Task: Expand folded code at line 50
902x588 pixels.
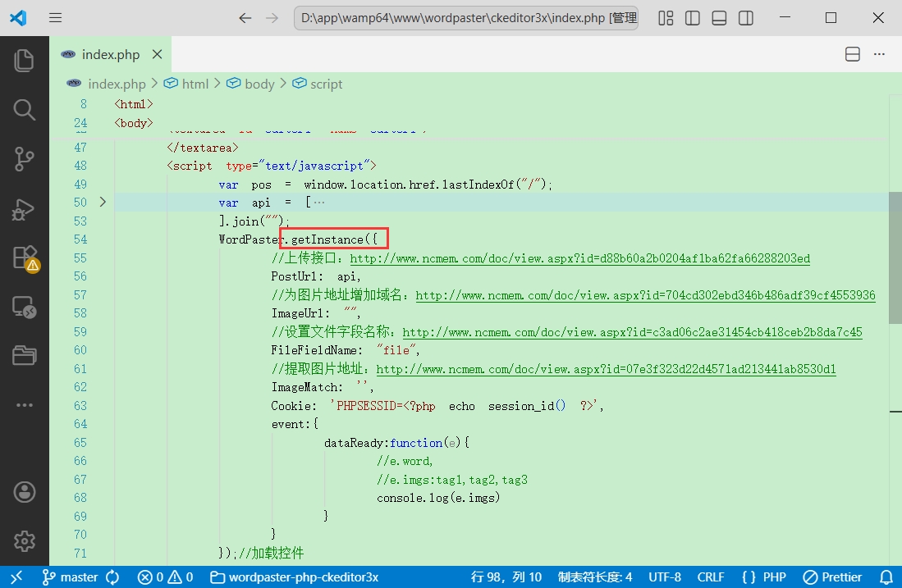Action: pyautogui.click(x=103, y=202)
